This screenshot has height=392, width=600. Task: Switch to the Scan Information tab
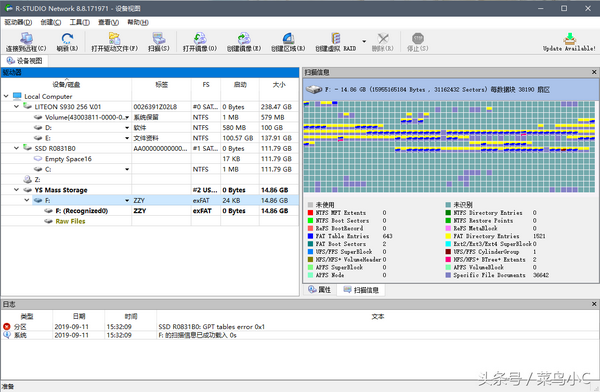361,290
